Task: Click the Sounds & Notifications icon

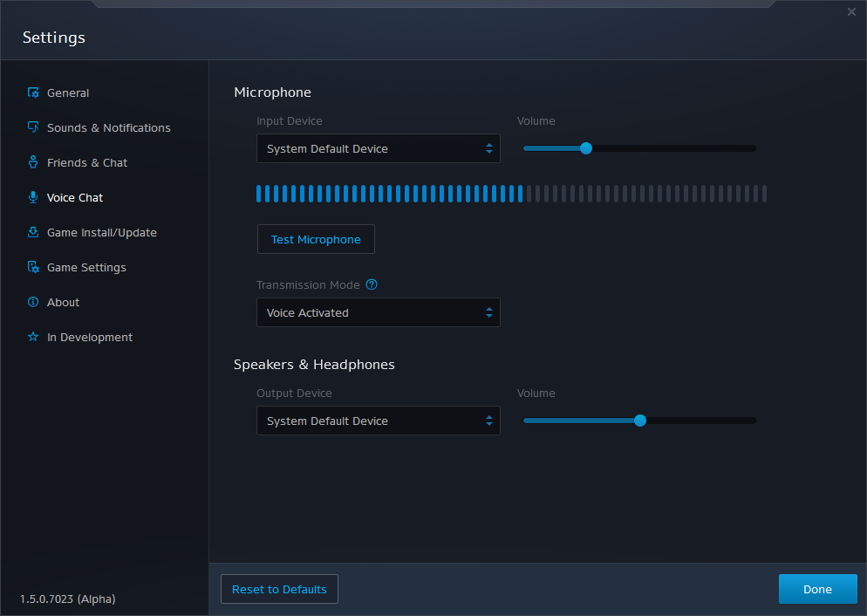Action: tap(33, 127)
